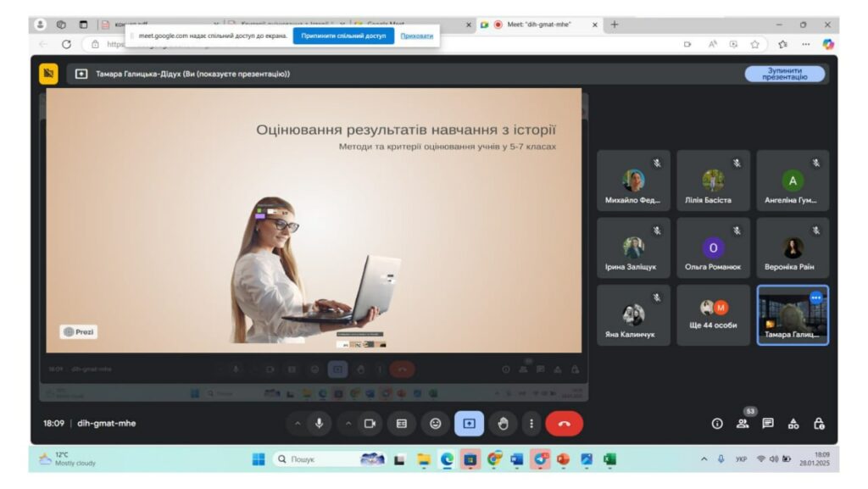Expand video settings arrow beside camera
Screen dimensions: 868x489
click(347, 424)
